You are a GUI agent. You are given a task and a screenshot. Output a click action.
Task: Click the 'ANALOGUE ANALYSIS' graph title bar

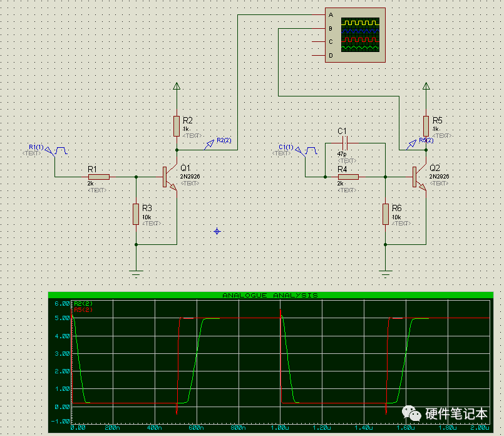(x=270, y=295)
